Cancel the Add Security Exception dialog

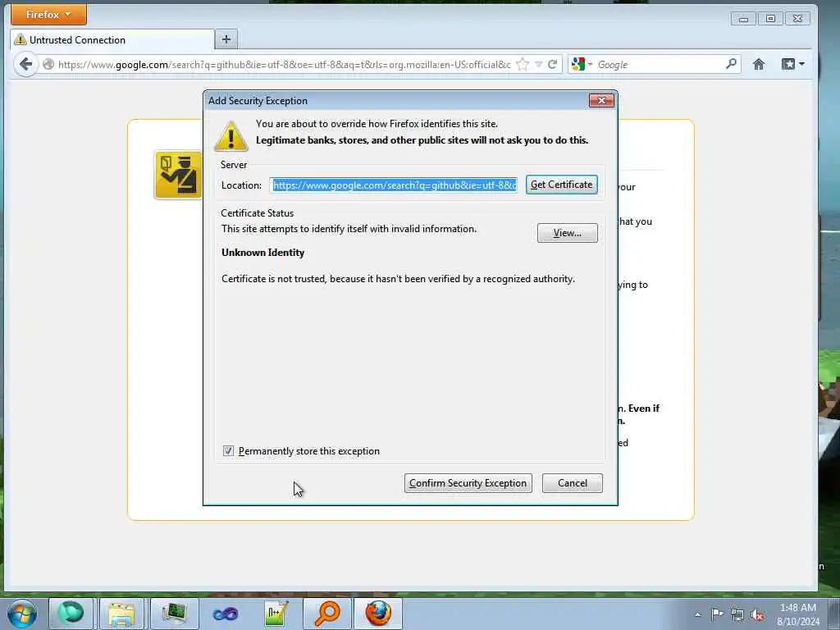(x=572, y=483)
